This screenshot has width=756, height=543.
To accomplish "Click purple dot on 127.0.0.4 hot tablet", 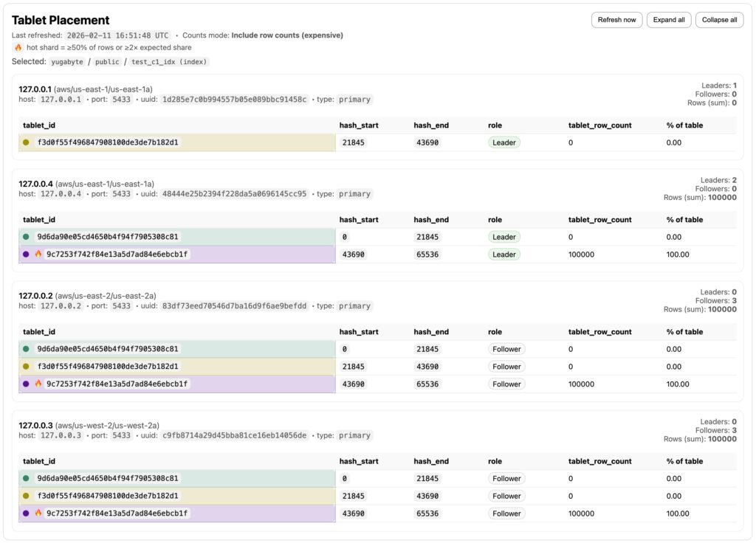I will [x=27, y=255].
